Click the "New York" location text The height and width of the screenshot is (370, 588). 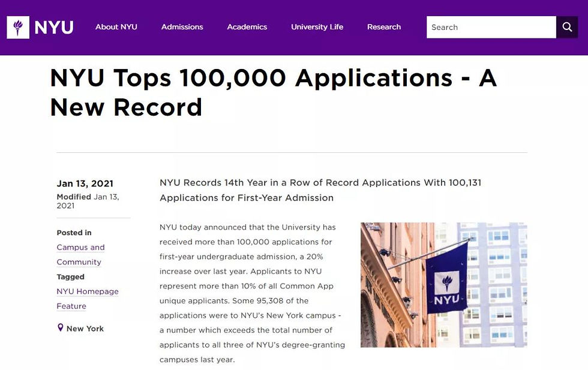(85, 329)
